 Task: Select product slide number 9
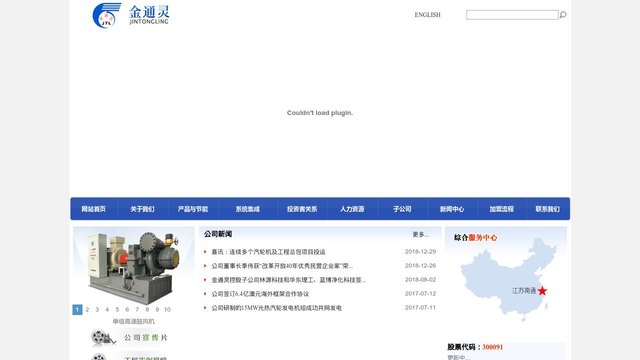coord(157,309)
